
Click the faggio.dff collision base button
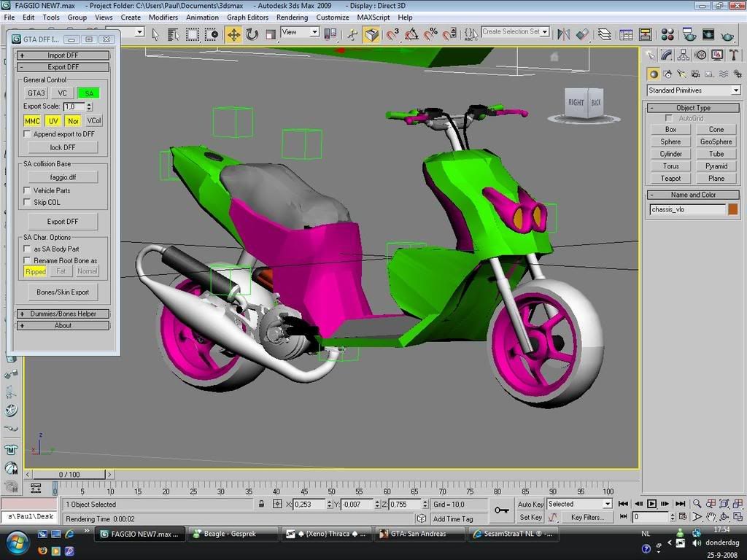(63, 177)
